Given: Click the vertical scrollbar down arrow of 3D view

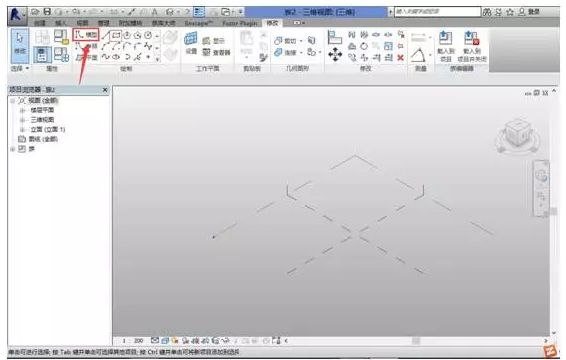Looking at the screenshot, I should coord(554,333).
